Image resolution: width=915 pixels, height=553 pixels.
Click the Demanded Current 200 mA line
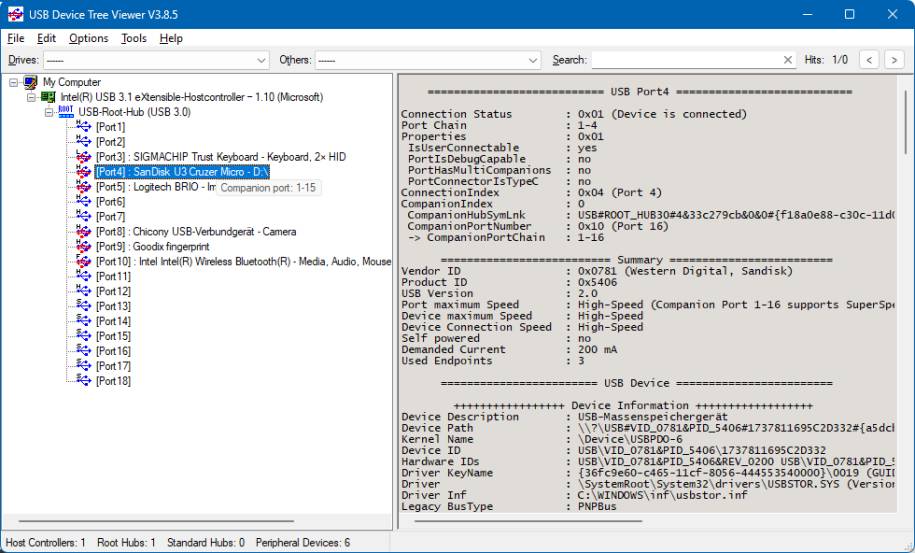pos(509,349)
